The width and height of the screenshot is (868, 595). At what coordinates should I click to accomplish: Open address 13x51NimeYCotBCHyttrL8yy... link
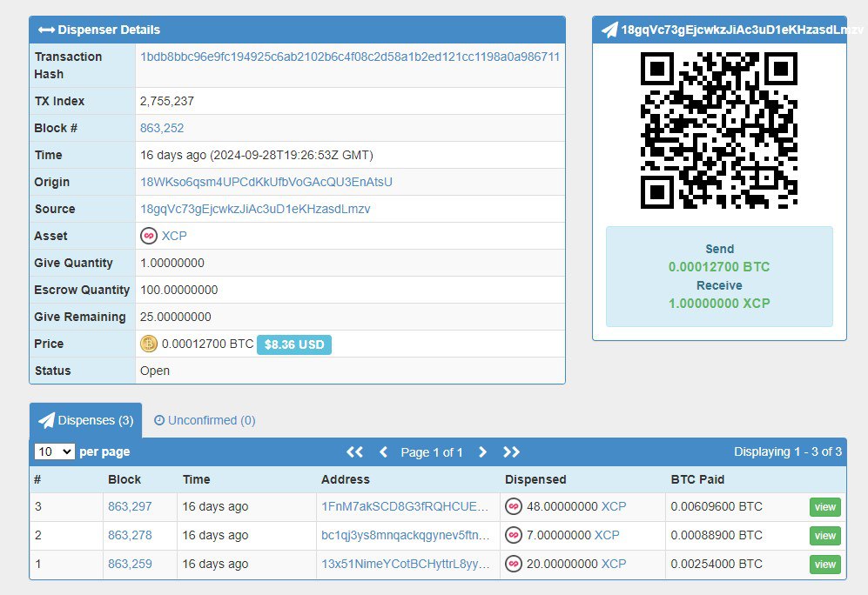point(405,564)
